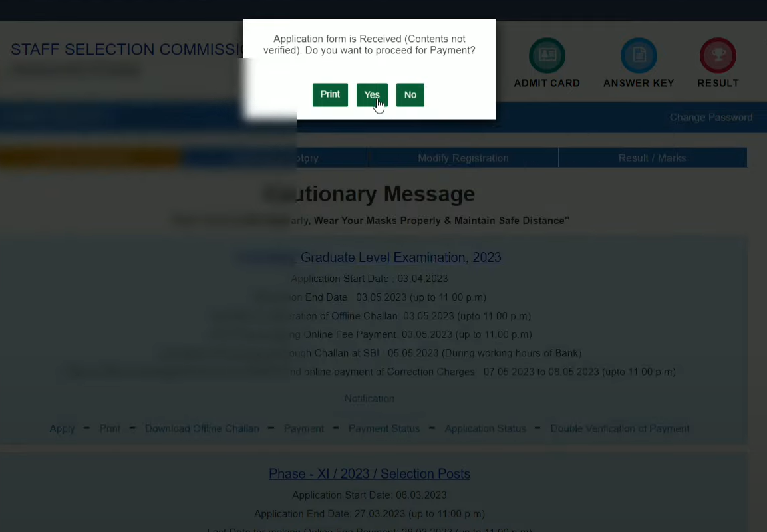Screen dimensions: 767x532
Task: Click the Payment Status link
Action: click(x=384, y=428)
